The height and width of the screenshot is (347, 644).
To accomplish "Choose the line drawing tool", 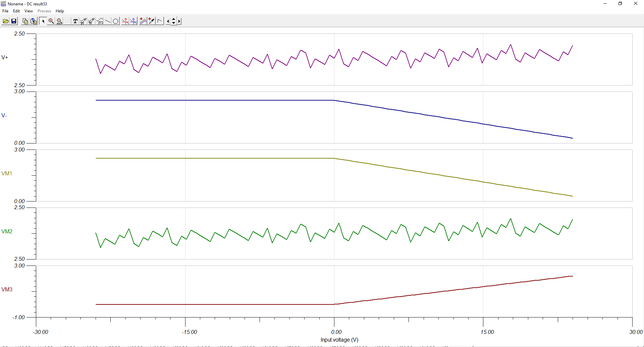I will (x=108, y=21).
